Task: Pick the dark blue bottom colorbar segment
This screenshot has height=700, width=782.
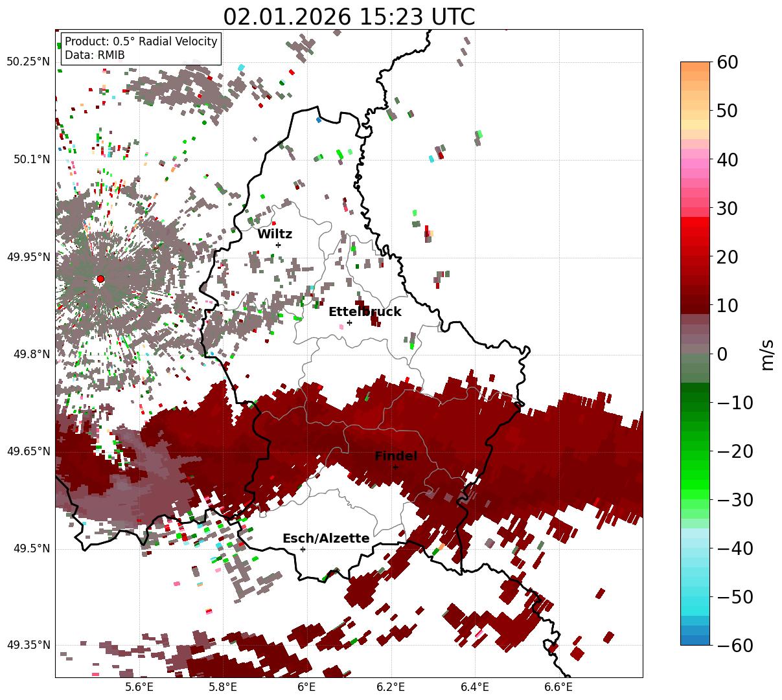Action: pyautogui.click(x=695, y=640)
